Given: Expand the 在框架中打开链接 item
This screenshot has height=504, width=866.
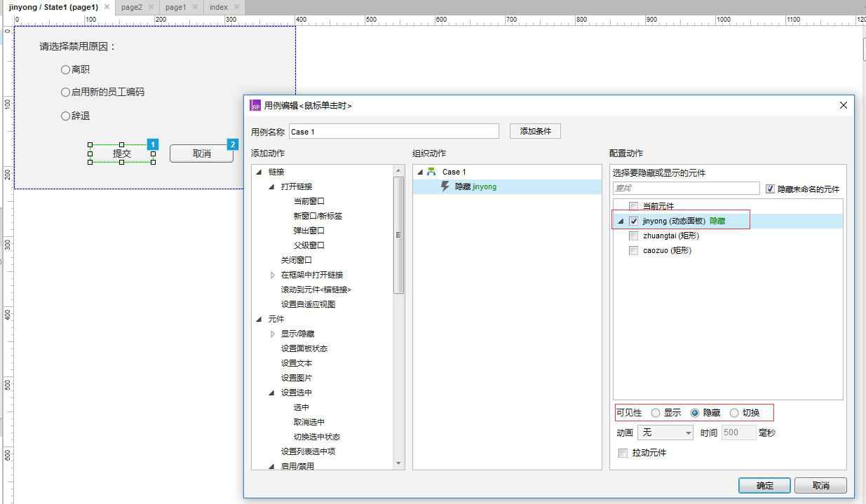Looking at the screenshot, I should pyautogui.click(x=272, y=275).
